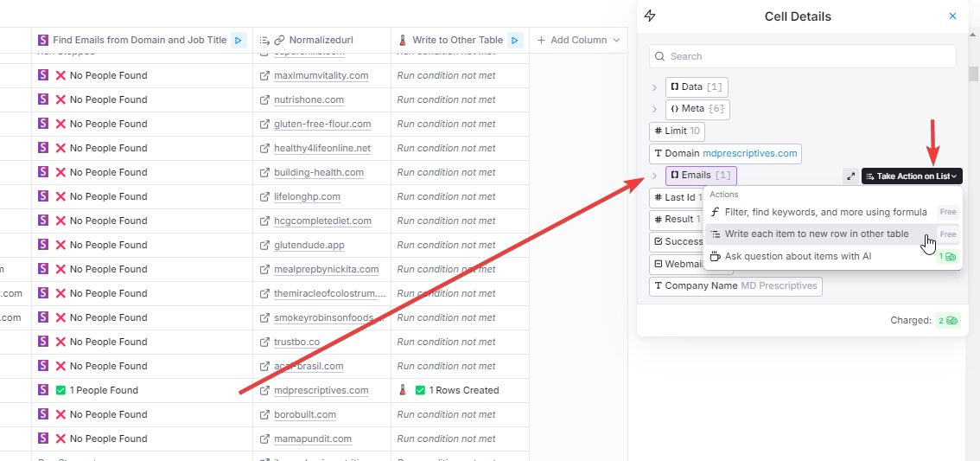This screenshot has width=980, height=461.
Task: Click the flask icon in Write to Other Table header
Action: click(403, 40)
